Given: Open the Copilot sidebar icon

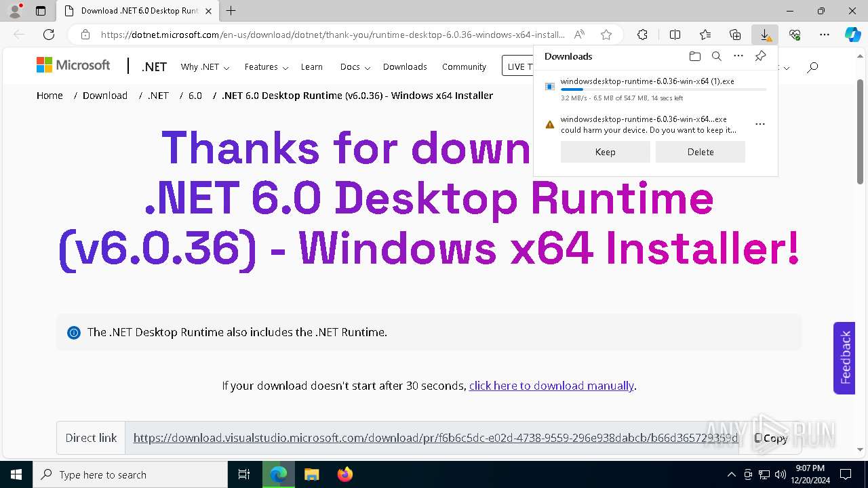Looking at the screenshot, I should [x=852, y=35].
